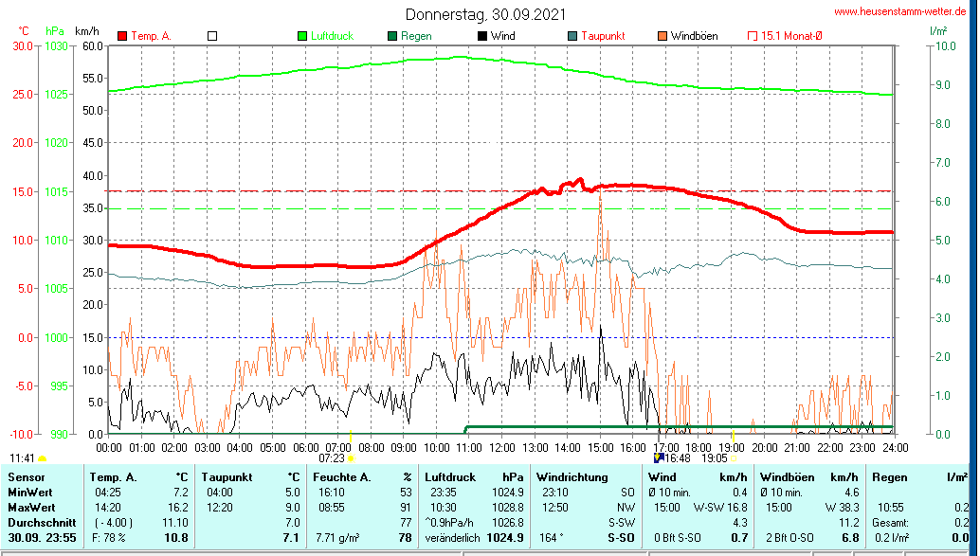
Task: Select the Temp. A. legend label
Action: click(152, 36)
